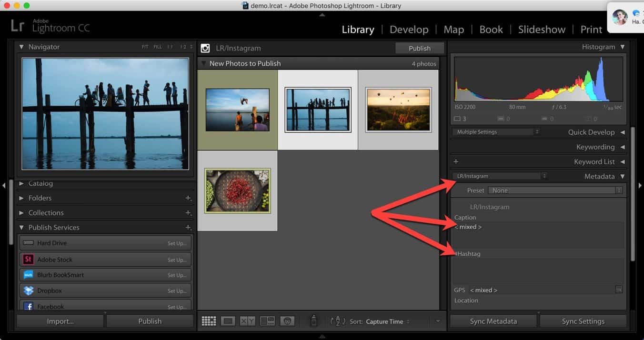Set Navigator zoom to 1:1
Image resolution: width=644 pixels, height=340 pixels.
point(170,47)
